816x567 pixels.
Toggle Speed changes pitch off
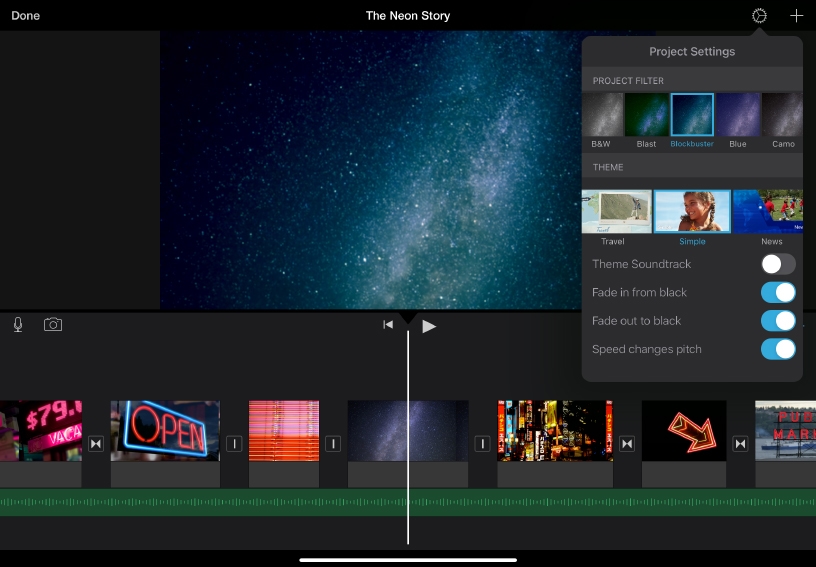click(778, 349)
